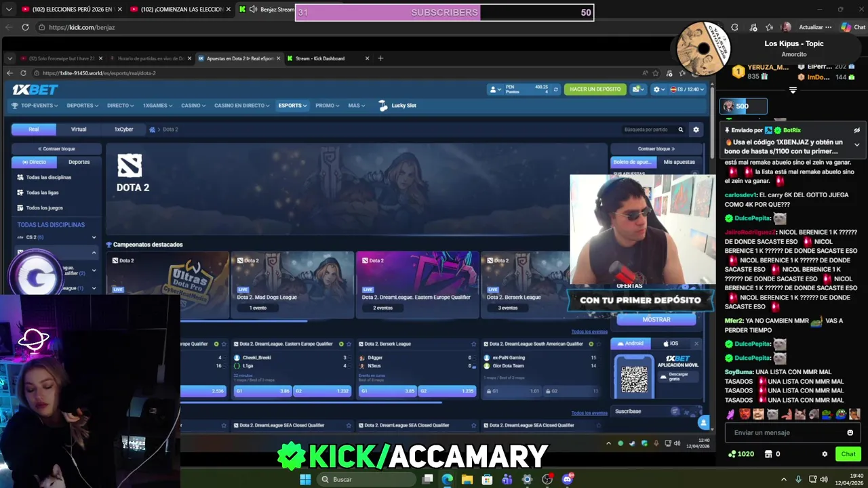Screen dimensions: 868x488
Task: Favorite the ex-PaiN Gaming match
Action: (x=599, y=344)
